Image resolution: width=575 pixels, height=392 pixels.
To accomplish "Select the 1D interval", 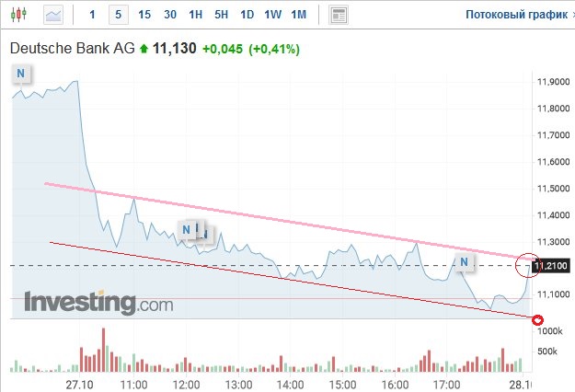I will 247,15.
